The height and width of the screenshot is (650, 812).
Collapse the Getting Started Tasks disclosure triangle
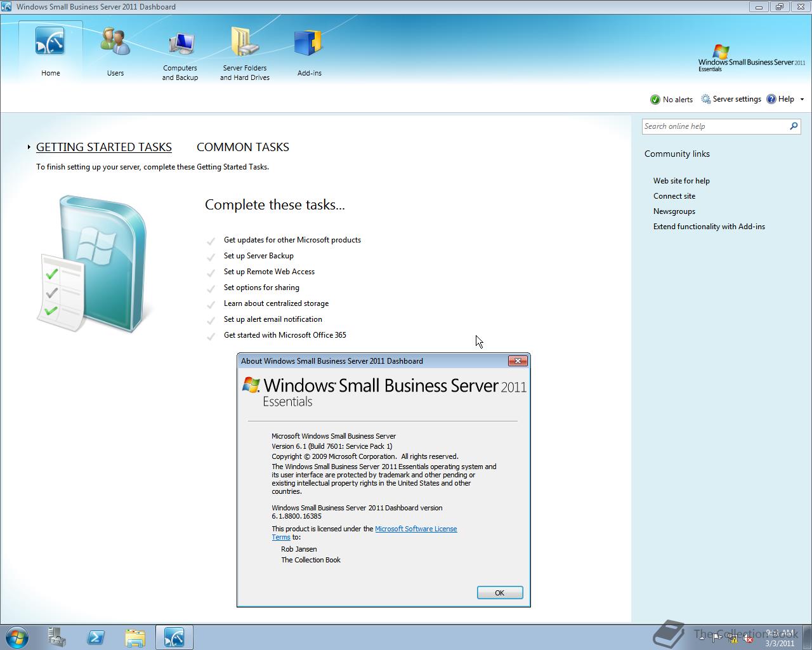coord(29,147)
